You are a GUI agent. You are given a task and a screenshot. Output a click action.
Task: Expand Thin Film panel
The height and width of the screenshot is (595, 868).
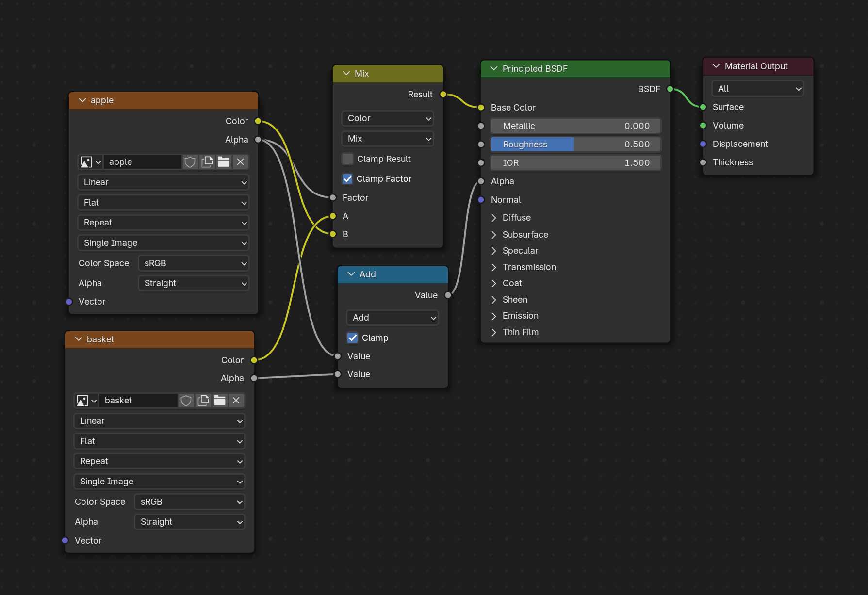point(494,332)
